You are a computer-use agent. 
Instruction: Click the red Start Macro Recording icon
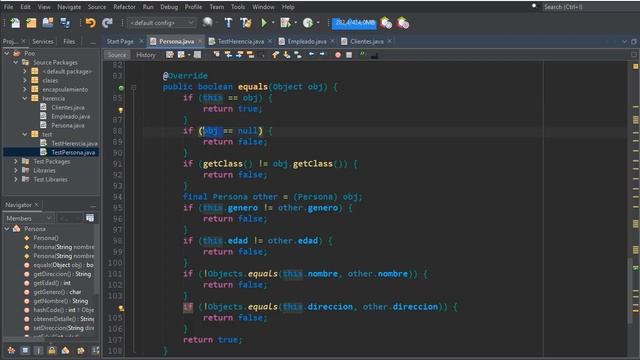coord(338,55)
